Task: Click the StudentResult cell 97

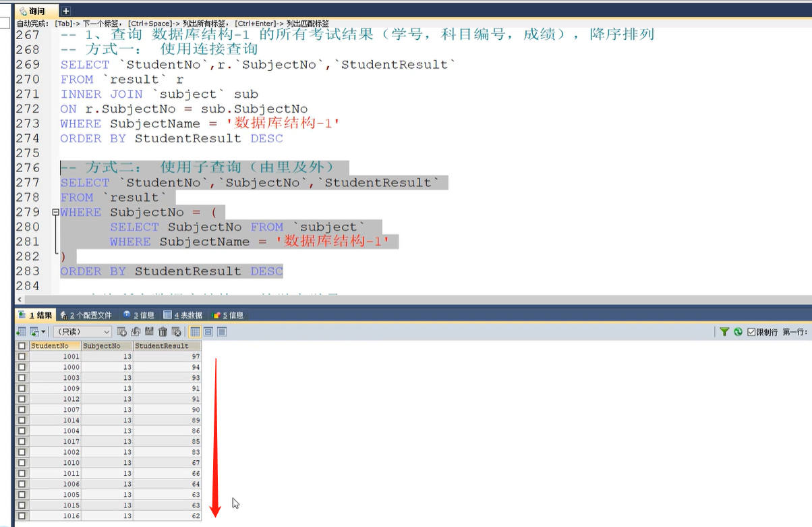Action: click(167, 356)
